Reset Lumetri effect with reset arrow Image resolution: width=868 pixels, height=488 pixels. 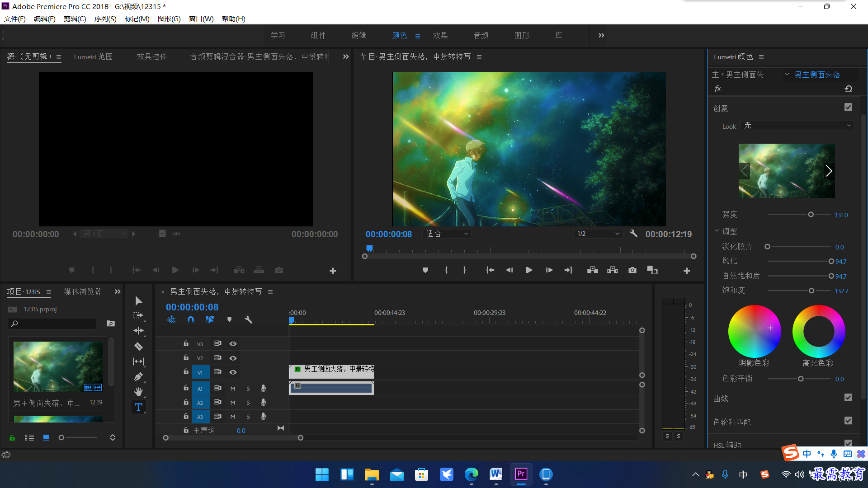pos(849,89)
